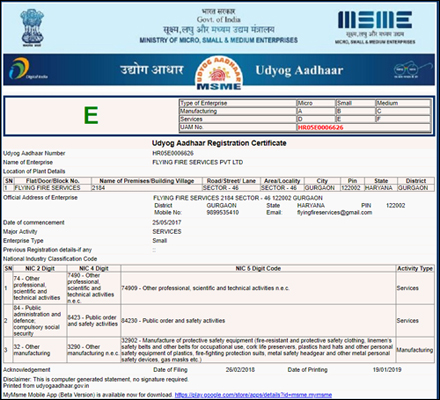Click the Government of India emblem
Image resolution: width=440 pixels, height=400 pixels.
coord(32,28)
